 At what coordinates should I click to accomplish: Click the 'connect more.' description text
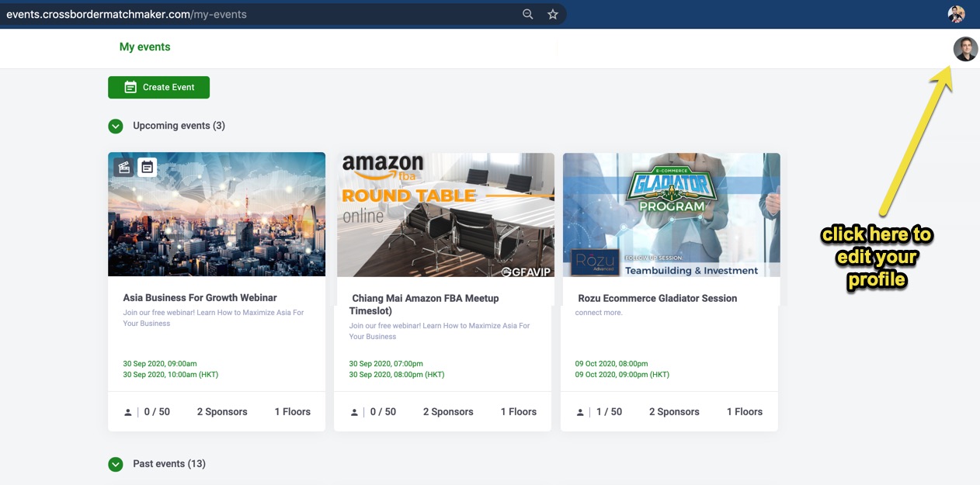[x=599, y=313]
